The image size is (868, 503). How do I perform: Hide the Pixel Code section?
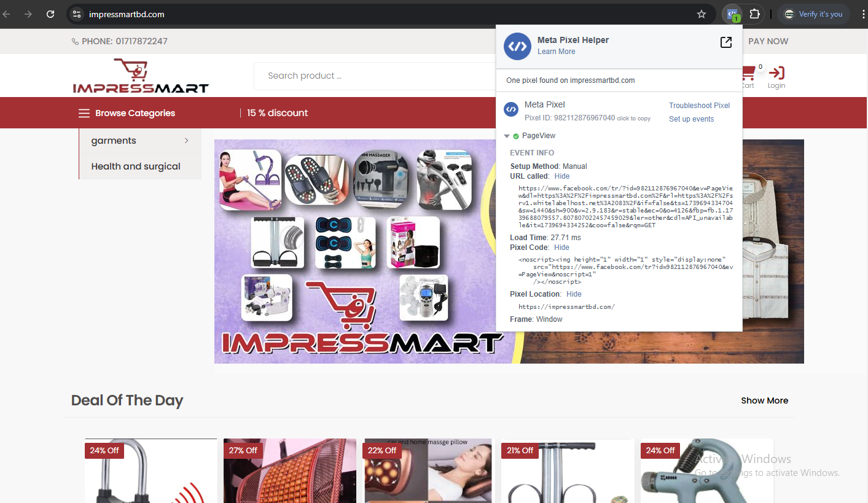[561, 248]
